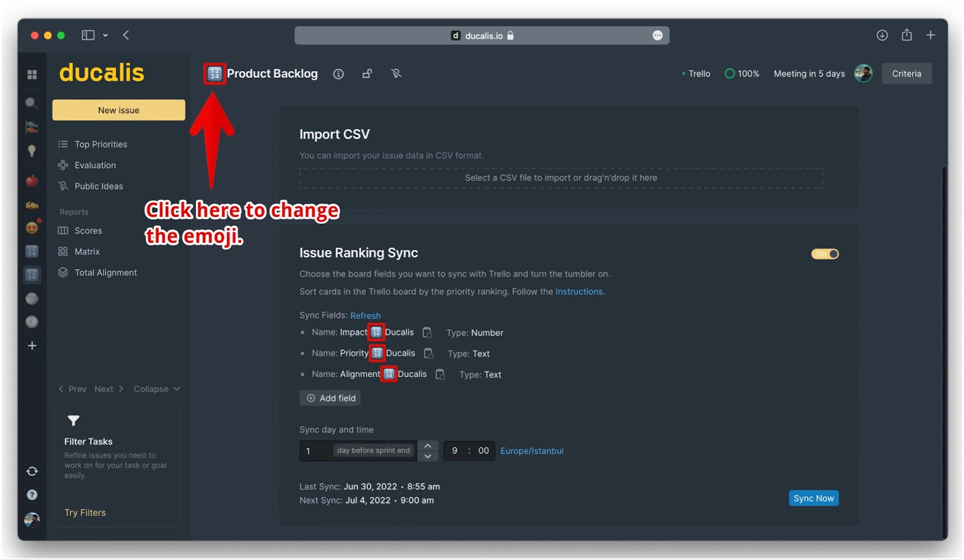
Task: Collapse the tips panel
Action: [157, 389]
